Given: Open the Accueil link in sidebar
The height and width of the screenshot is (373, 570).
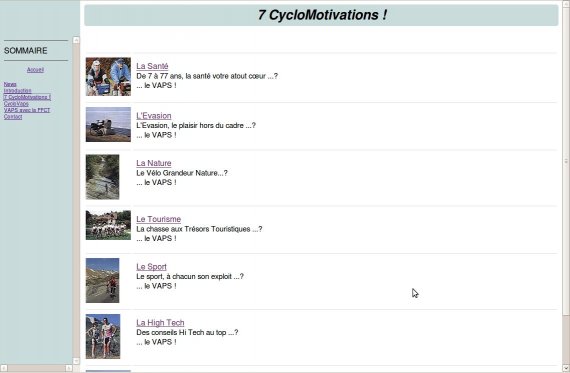Looking at the screenshot, I should [x=35, y=69].
